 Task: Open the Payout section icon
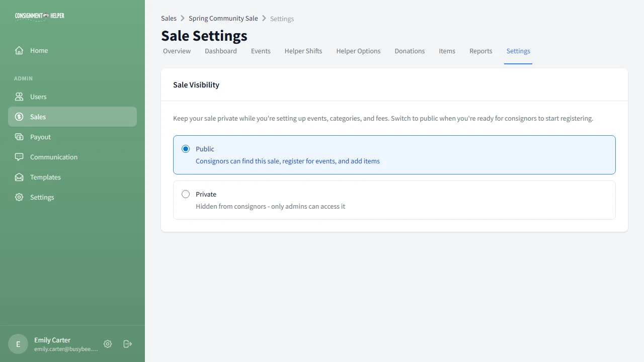[x=19, y=137]
